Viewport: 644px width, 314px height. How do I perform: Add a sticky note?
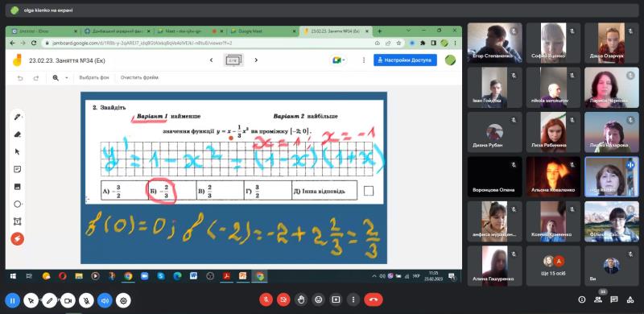tap(17, 169)
